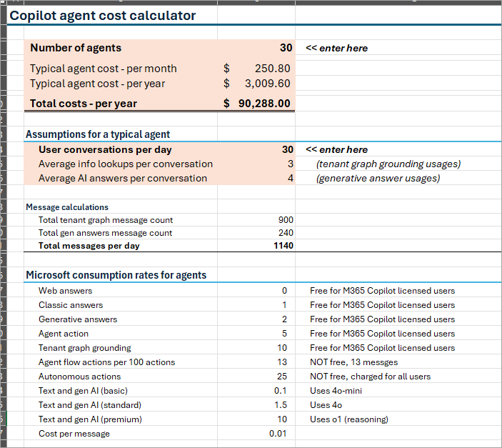Click 'Total gen answers message count' label
This screenshot has height=448, width=502.
[x=105, y=233]
